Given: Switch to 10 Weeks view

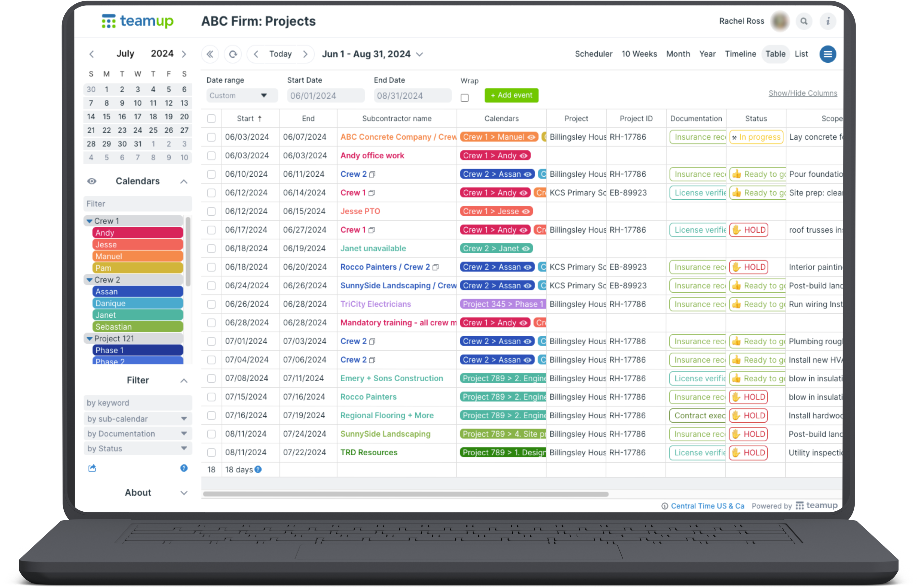Looking at the screenshot, I should click(x=639, y=54).
